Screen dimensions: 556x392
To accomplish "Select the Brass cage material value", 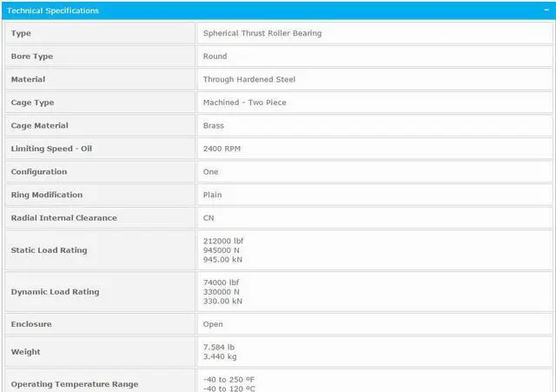I will [x=214, y=125].
